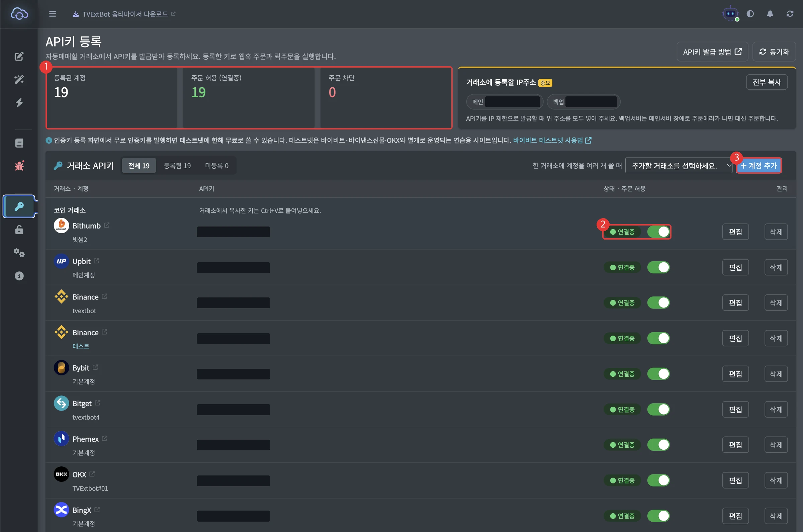803x532 pixels.
Task: Open the API키 발급 방법 guide
Action: (x=712, y=52)
